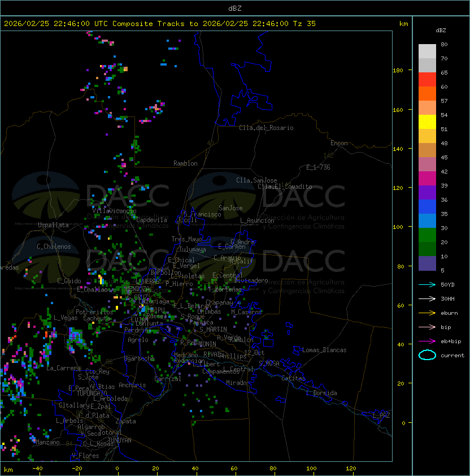Click the Ramblon label near map center
This screenshot has width=470, height=476.
185,163
